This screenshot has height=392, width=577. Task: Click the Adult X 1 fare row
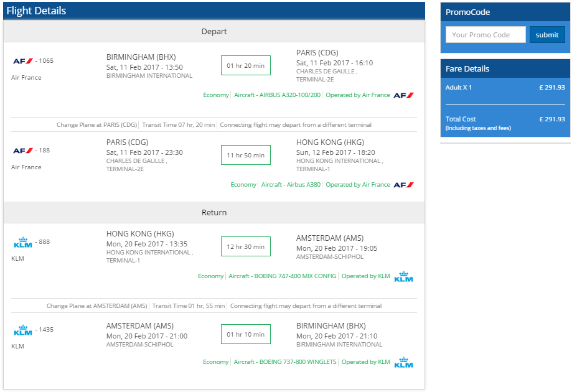(505, 88)
